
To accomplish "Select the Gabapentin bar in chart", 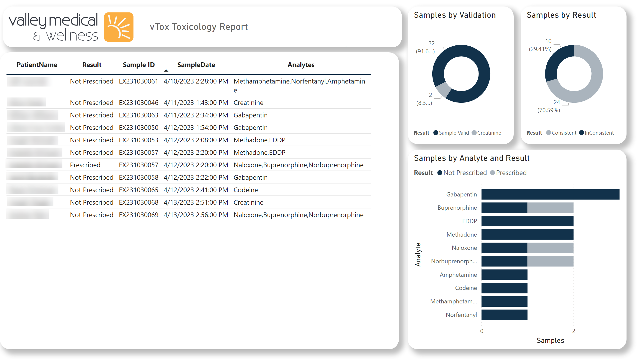I will click(550, 194).
